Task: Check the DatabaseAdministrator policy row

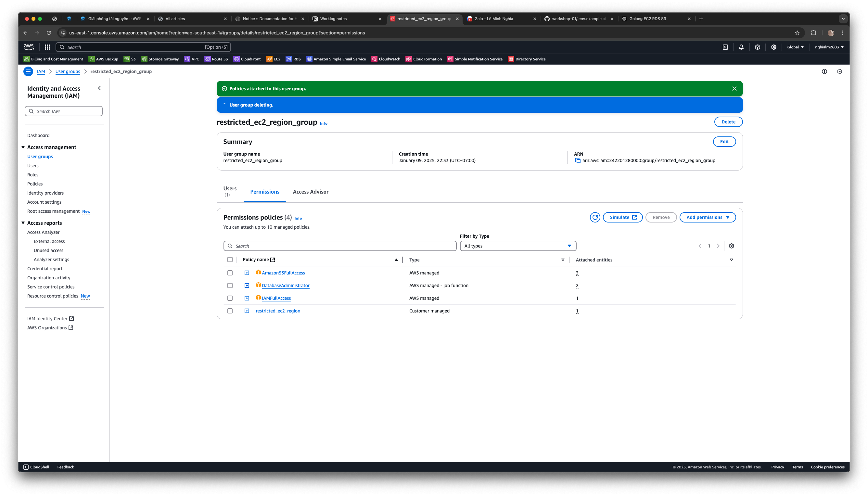Action: click(230, 286)
